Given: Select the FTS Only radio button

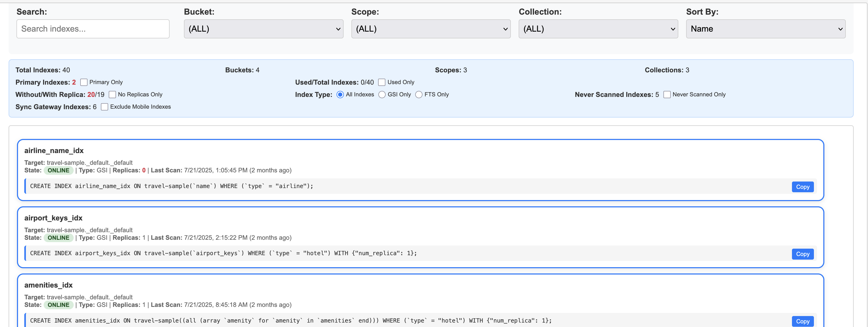Looking at the screenshot, I should click(419, 95).
